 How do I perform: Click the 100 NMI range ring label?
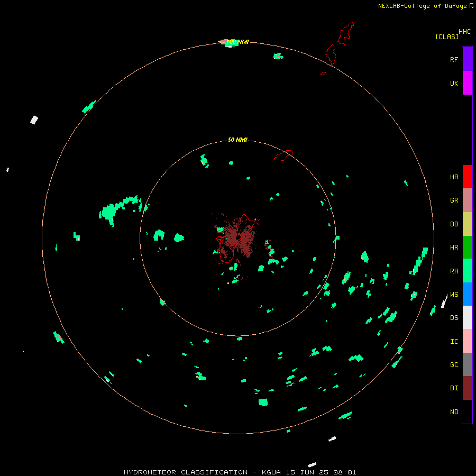tap(237, 42)
